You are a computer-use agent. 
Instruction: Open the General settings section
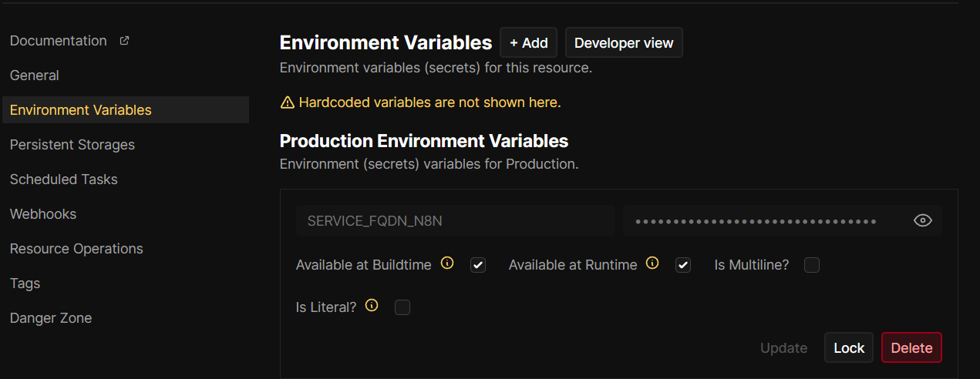[x=35, y=75]
